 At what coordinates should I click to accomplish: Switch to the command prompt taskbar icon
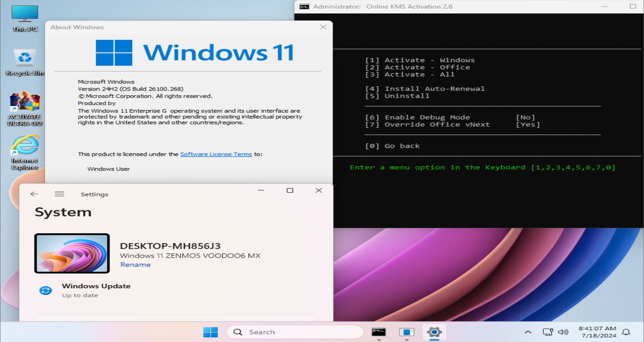tap(379, 332)
